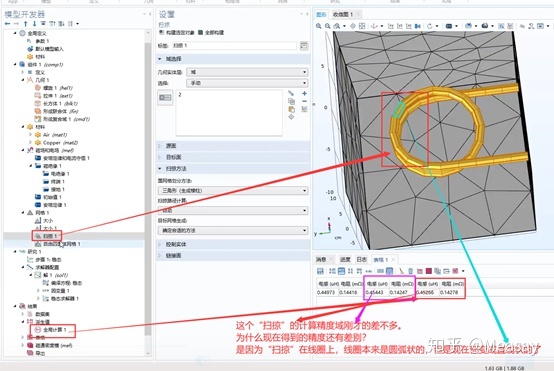The height and width of the screenshot is (371, 554).
Task: Click Build All button in Settings
Action: (x=211, y=33)
